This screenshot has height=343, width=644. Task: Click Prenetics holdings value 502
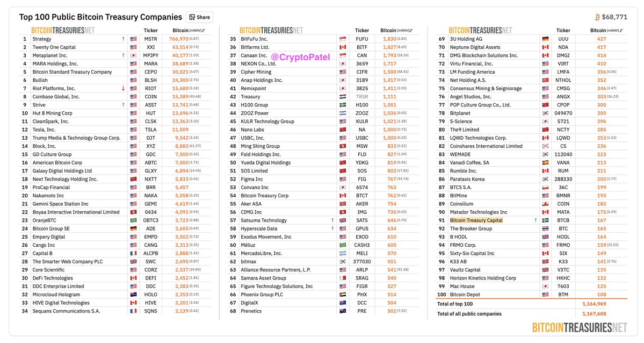[x=392, y=311]
